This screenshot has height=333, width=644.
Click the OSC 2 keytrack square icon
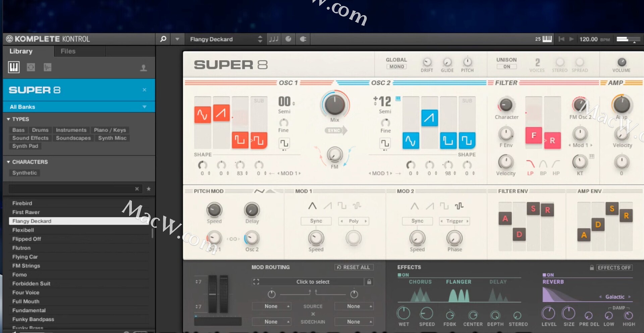(x=385, y=143)
